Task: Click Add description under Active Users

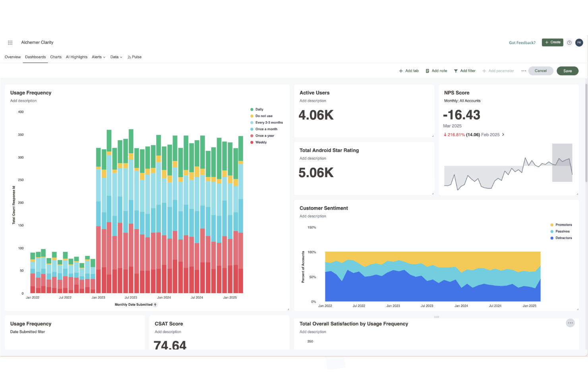Action: 313,100
